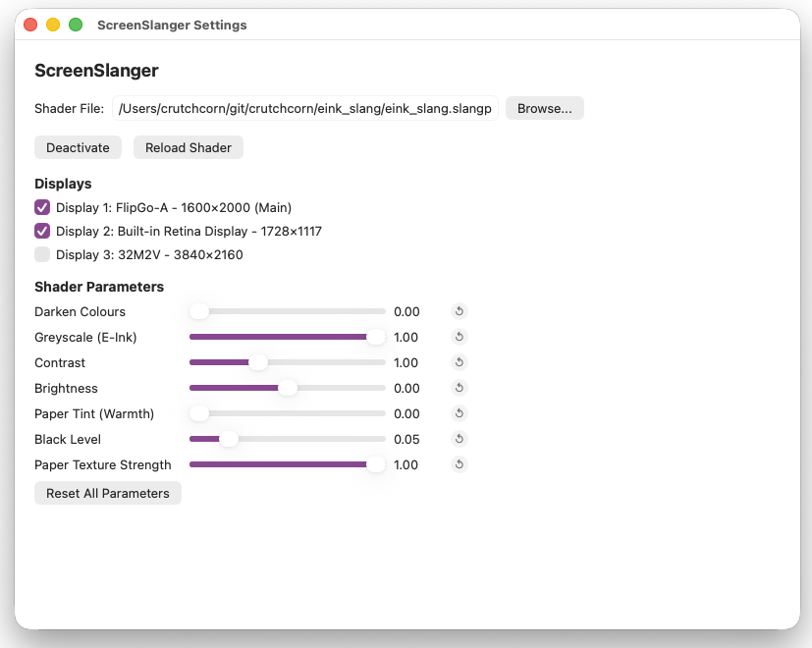Viewport: 812px width, 648px height.
Task: Click the Greyscale (E-Ink) slider thumb
Action: (375, 337)
